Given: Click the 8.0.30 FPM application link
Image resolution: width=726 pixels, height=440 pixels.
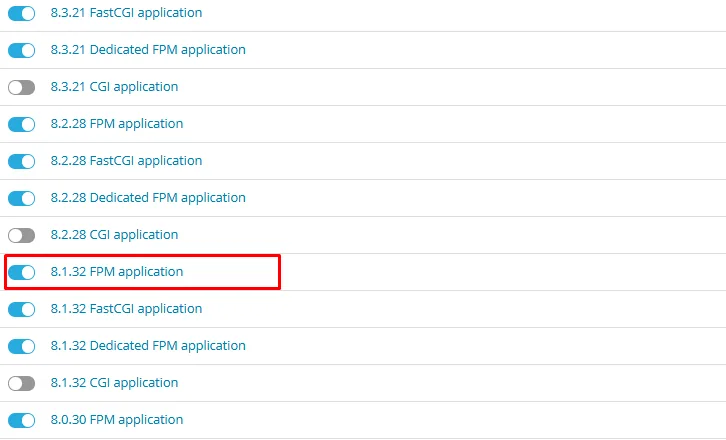Looking at the screenshot, I should (116, 420).
